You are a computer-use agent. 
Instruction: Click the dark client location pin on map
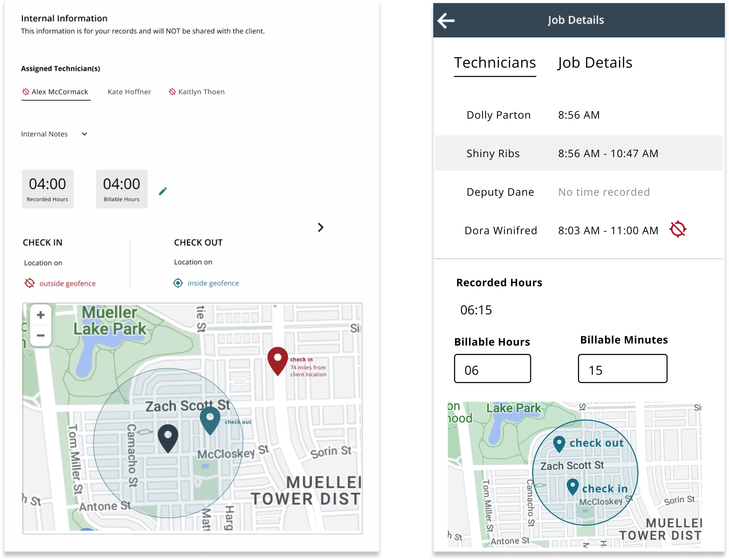[x=168, y=437]
